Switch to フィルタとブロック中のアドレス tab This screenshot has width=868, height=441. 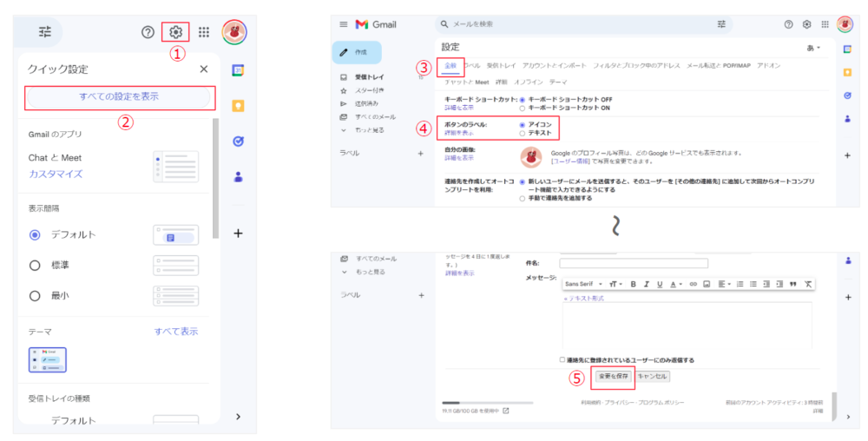tap(636, 66)
